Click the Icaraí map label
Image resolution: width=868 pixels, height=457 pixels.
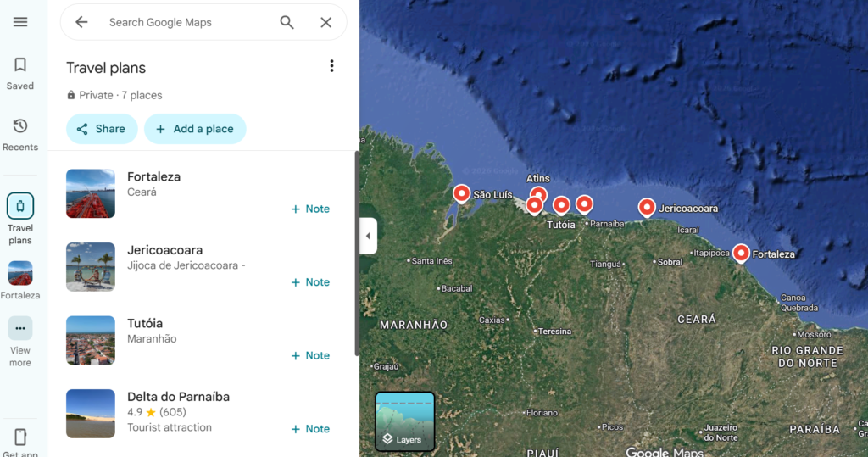(x=688, y=230)
